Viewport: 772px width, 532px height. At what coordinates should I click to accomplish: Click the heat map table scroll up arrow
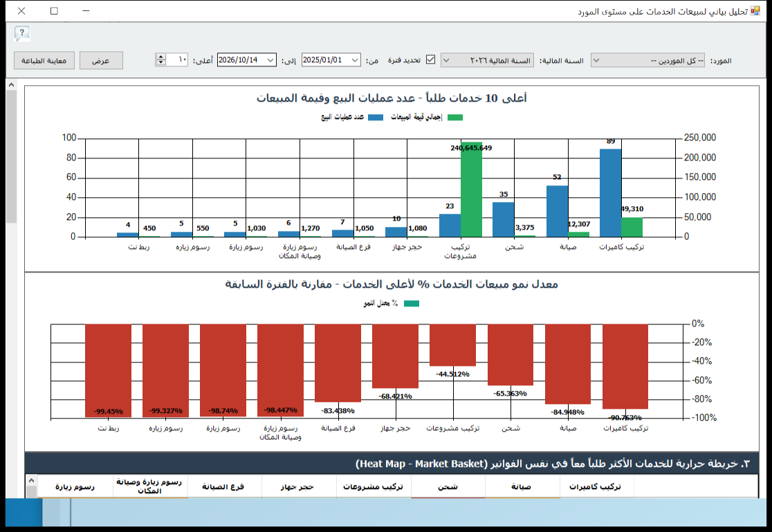coord(32,480)
